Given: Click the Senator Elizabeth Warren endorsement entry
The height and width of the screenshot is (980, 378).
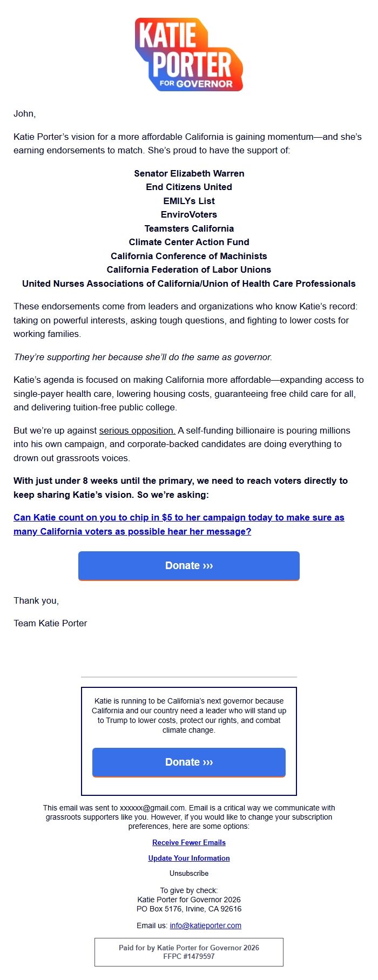Looking at the screenshot, I should click(x=189, y=173).
